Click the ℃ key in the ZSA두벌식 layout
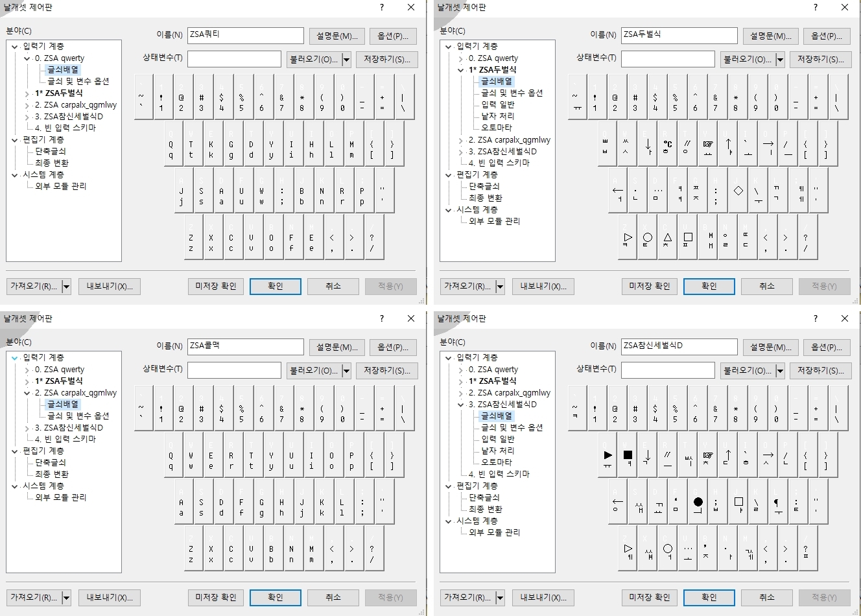This screenshot has width=861, height=616. point(668,144)
